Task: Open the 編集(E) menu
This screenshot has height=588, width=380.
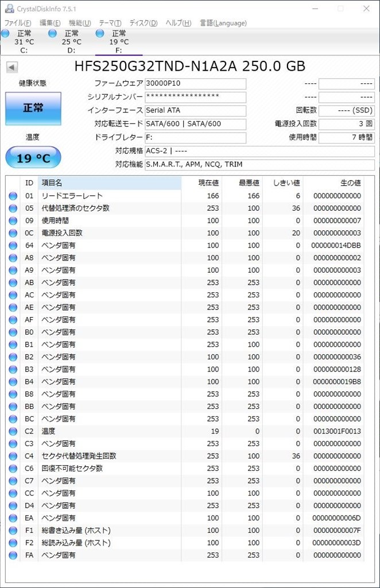Action: 50,23
